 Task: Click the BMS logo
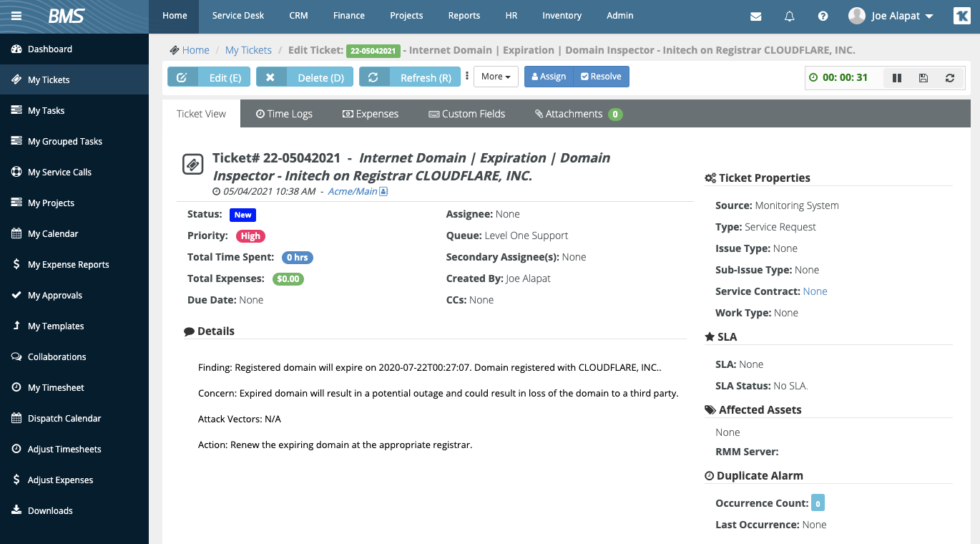pyautogui.click(x=66, y=16)
